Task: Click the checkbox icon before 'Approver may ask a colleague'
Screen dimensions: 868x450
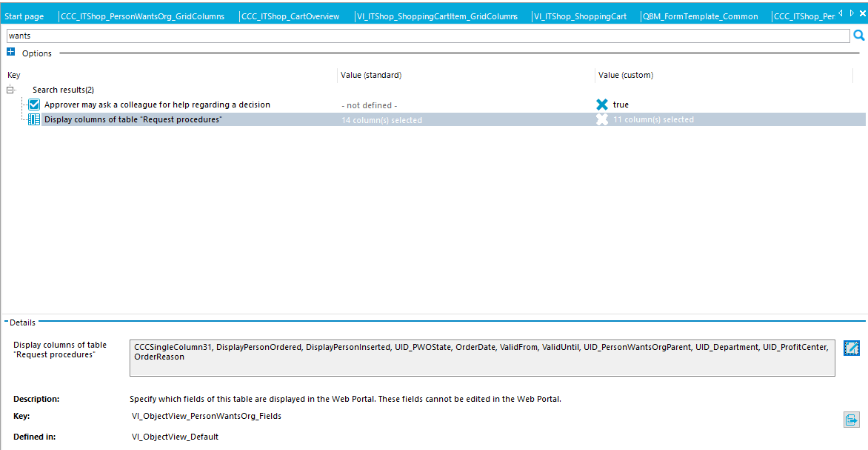Action: (33, 104)
